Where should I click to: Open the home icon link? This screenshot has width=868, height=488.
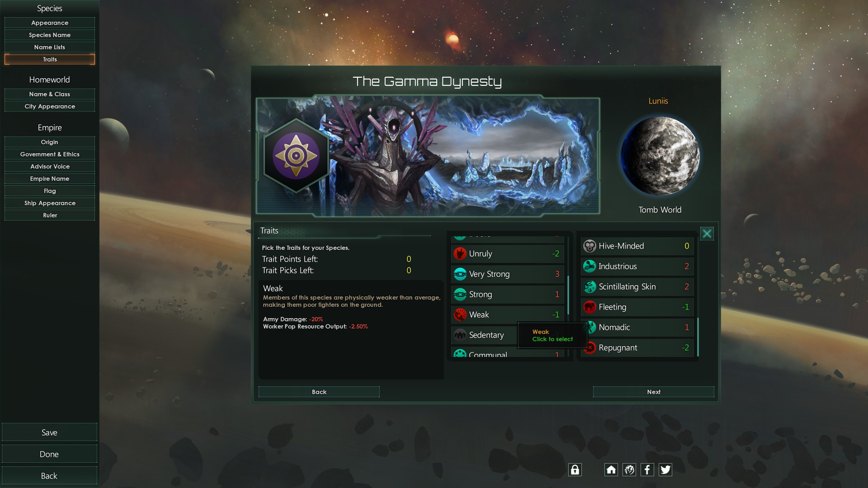(611, 469)
